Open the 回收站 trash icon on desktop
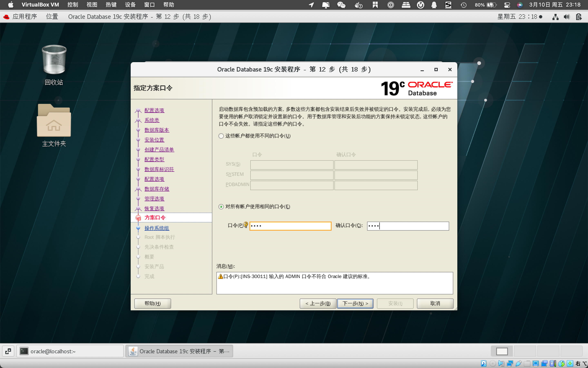This screenshot has width=588, height=368. click(x=54, y=60)
